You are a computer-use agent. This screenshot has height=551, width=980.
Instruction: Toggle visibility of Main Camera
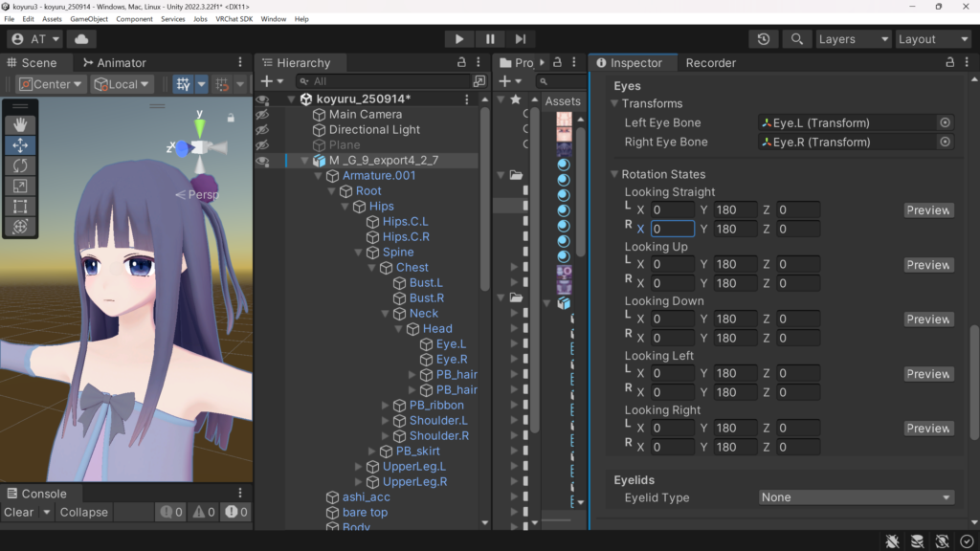pyautogui.click(x=262, y=115)
